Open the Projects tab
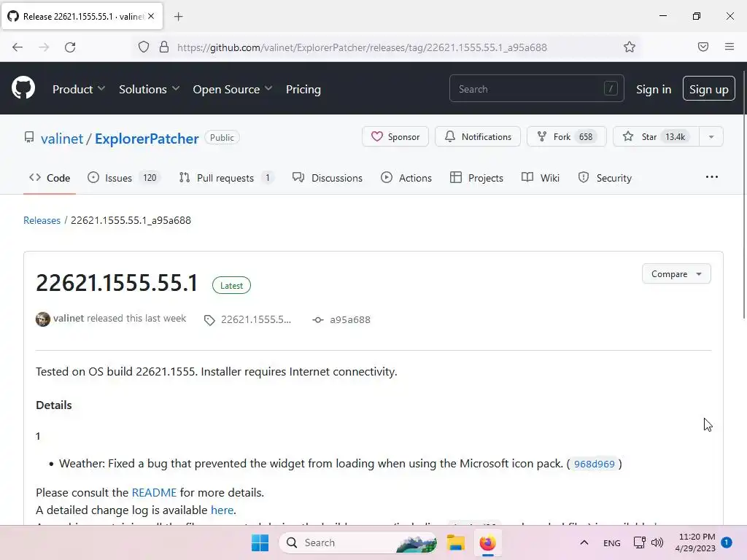 coord(476,178)
